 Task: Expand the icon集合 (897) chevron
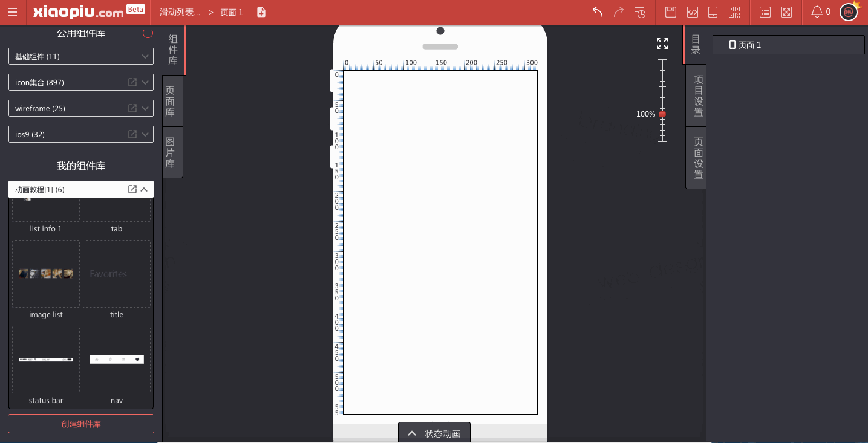click(x=145, y=82)
